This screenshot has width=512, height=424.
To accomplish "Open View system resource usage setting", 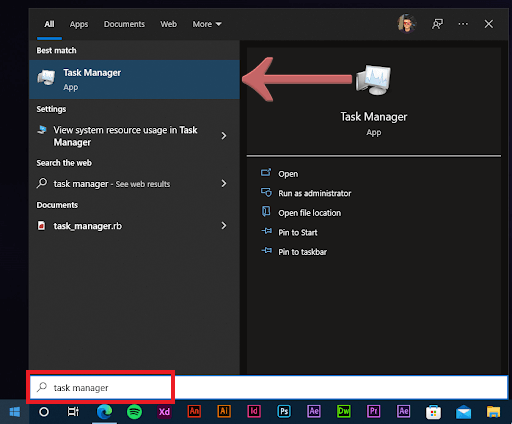I will (x=125, y=136).
